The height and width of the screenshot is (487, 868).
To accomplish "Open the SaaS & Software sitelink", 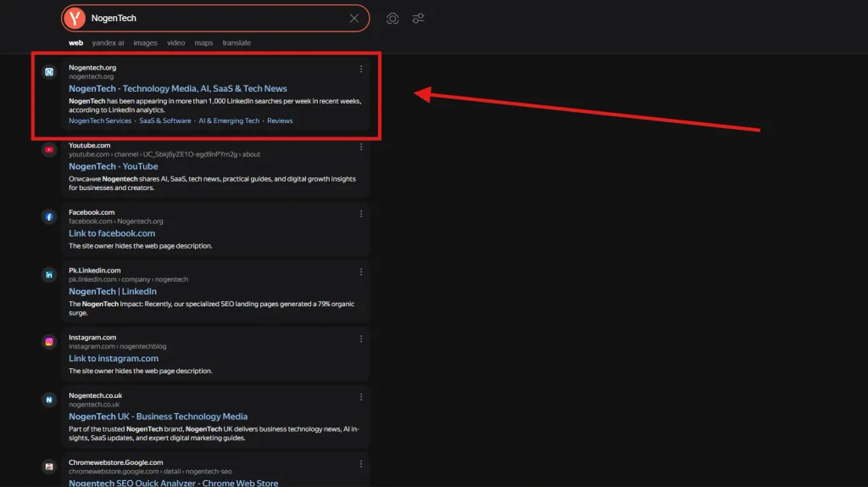I will pyautogui.click(x=165, y=120).
